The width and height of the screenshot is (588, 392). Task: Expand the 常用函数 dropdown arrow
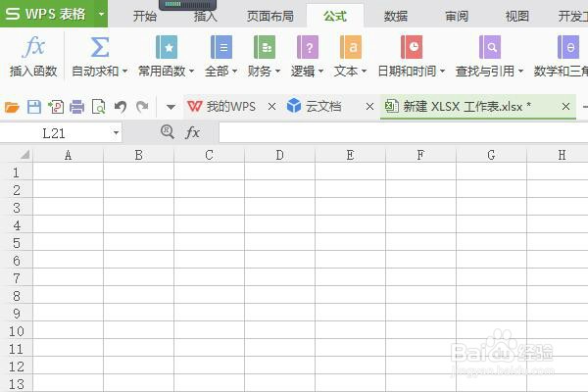click(191, 71)
